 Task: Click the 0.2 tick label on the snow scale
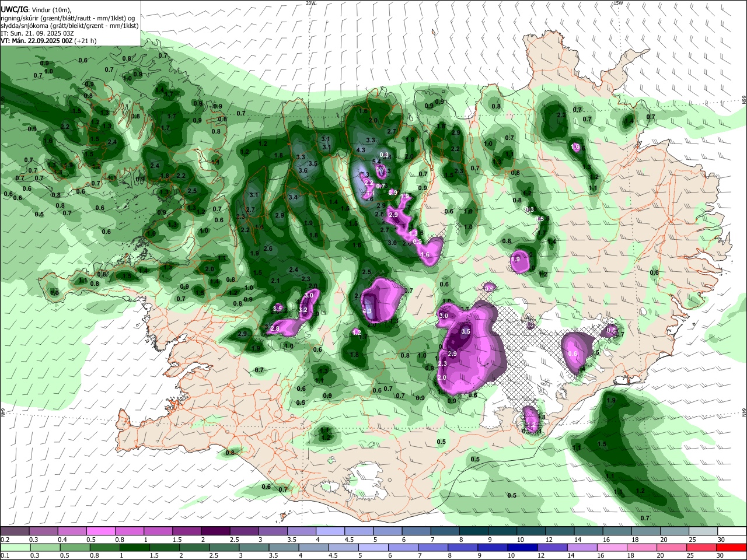5,540
